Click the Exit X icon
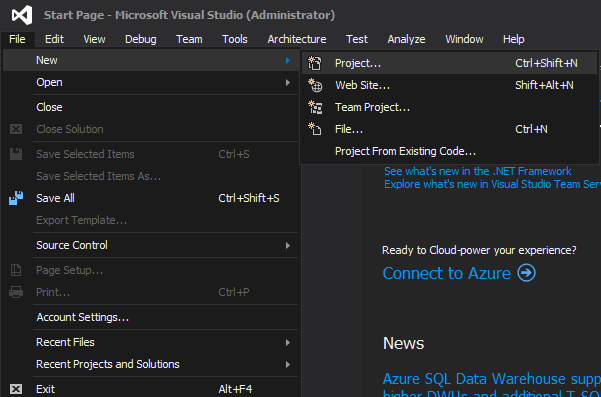This screenshot has height=397, width=601. tap(16, 389)
